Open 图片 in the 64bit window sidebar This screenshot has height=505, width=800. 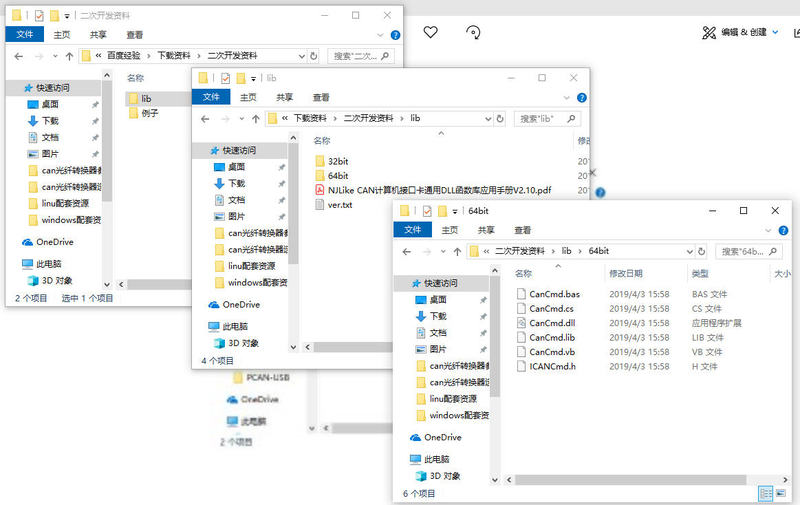coord(438,349)
